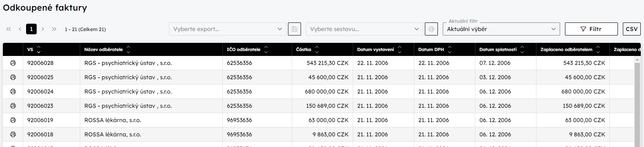Click VS value 92006028
This screenshot has width=644, height=147.
tap(40, 63)
